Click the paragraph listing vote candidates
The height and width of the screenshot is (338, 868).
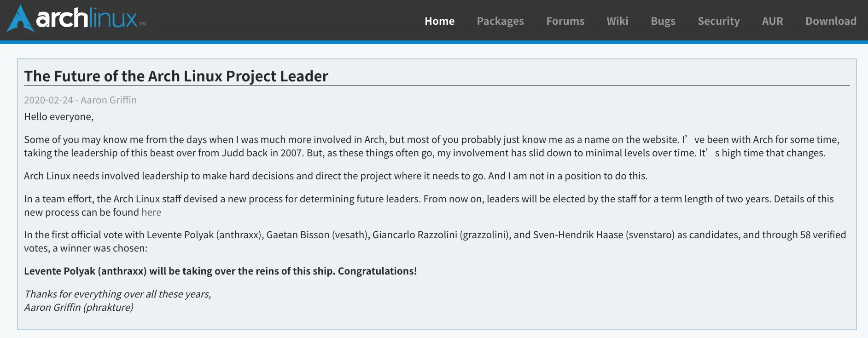click(435, 241)
